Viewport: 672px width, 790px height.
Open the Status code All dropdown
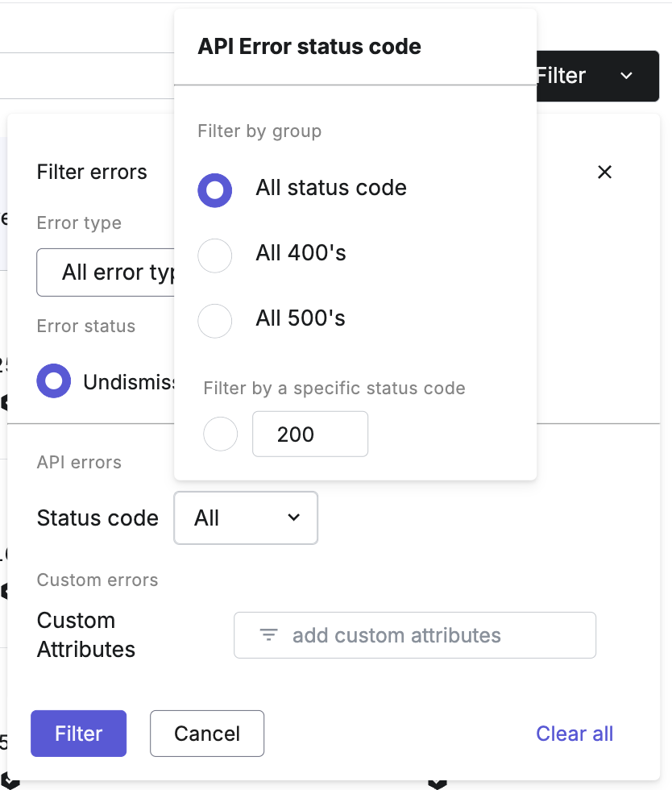(x=246, y=518)
